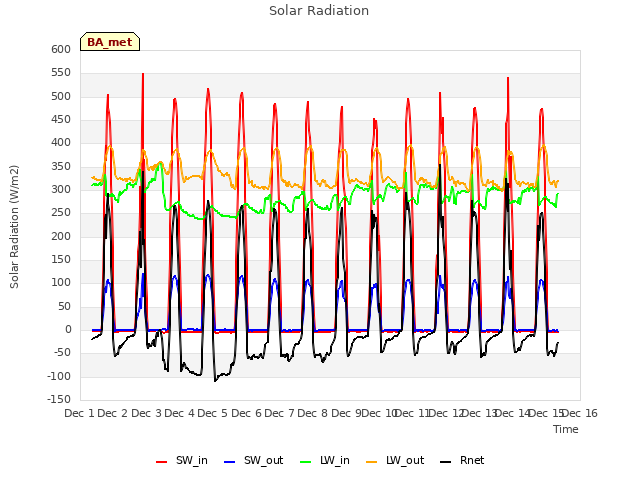Click the 500 y-axis tick label
Viewport: 640px width, 480px height.
61,96
